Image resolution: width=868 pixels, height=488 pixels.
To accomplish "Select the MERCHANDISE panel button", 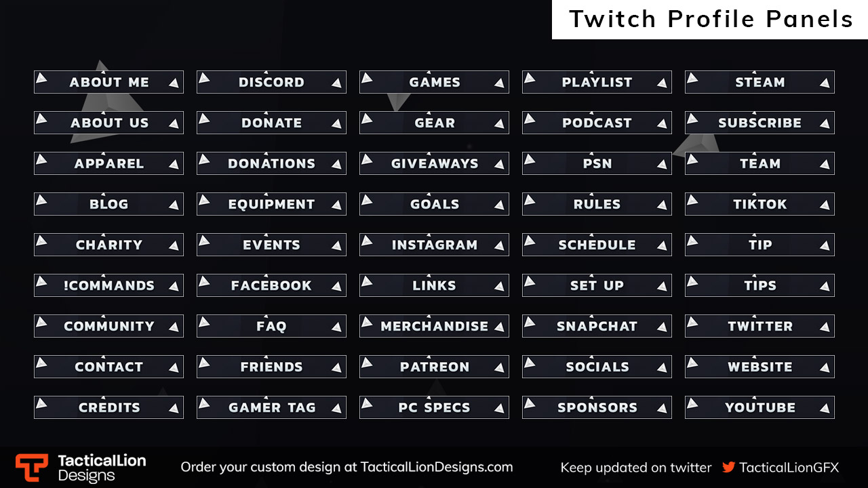I will point(434,326).
